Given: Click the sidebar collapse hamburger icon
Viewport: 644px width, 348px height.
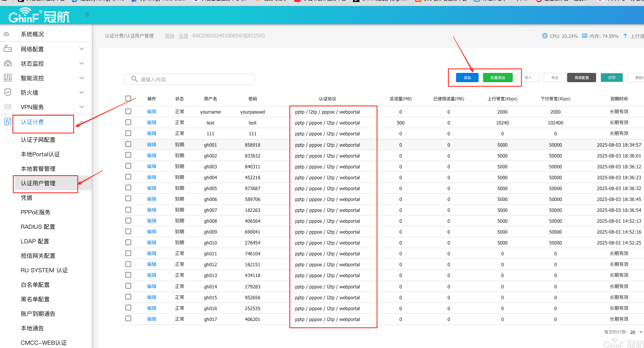Looking at the screenshot, I should point(87,14).
